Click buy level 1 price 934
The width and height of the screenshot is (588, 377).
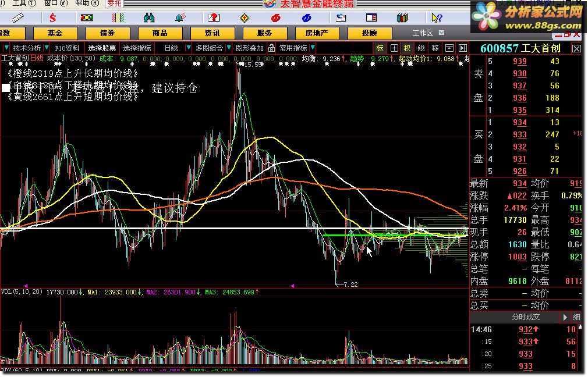click(x=520, y=122)
